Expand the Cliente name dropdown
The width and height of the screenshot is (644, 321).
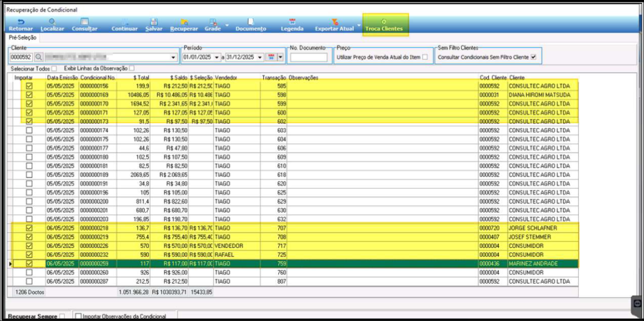tap(174, 57)
